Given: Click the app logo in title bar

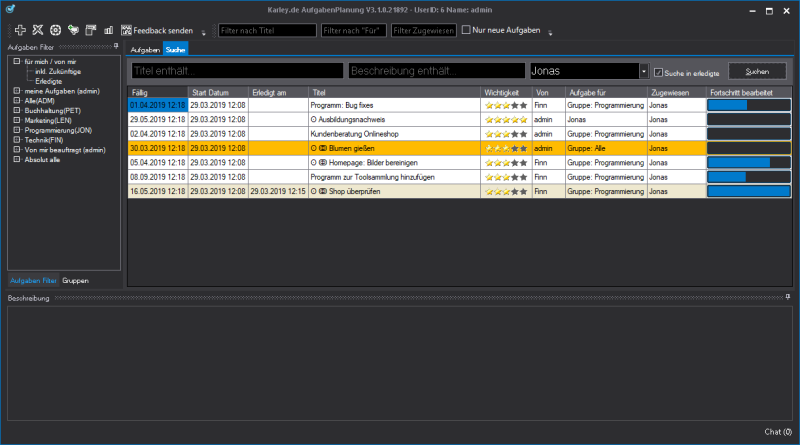Looking at the screenshot, I should click(10, 9).
